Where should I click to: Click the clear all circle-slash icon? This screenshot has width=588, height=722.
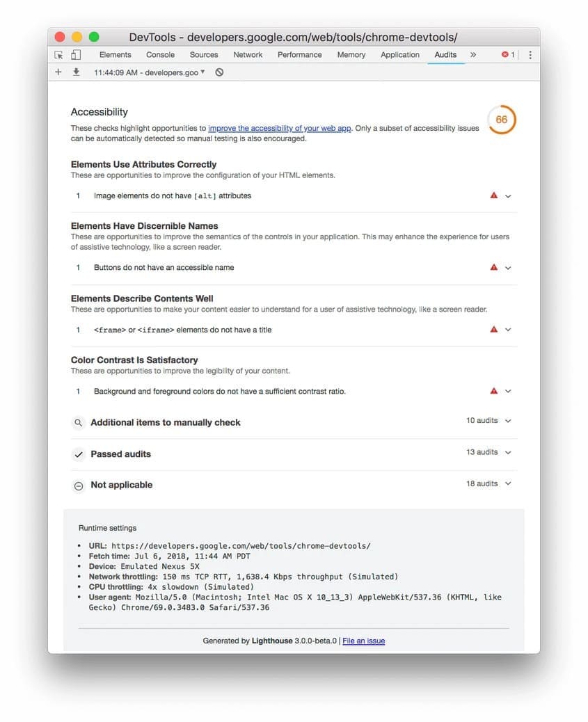click(x=219, y=72)
